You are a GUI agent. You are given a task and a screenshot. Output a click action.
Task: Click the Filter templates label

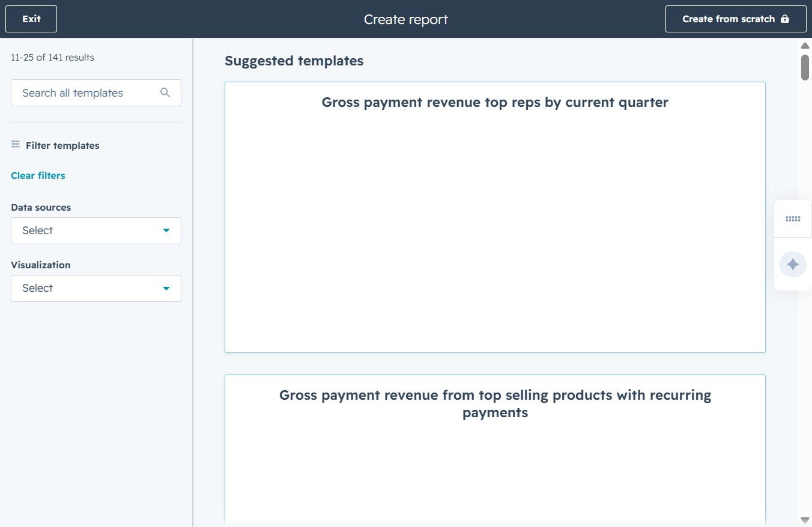pos(62,145)
